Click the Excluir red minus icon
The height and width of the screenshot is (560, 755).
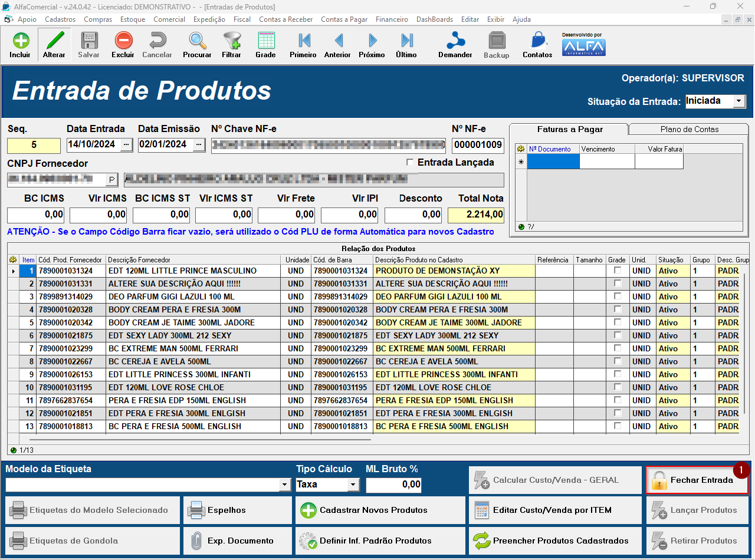click(123, 45)
